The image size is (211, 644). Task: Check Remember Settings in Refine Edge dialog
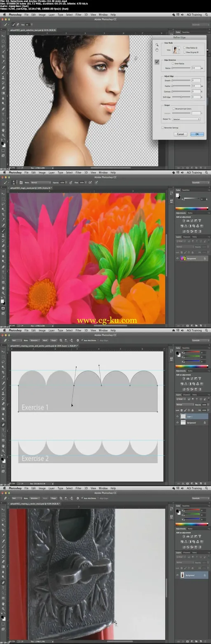[163, 128]
